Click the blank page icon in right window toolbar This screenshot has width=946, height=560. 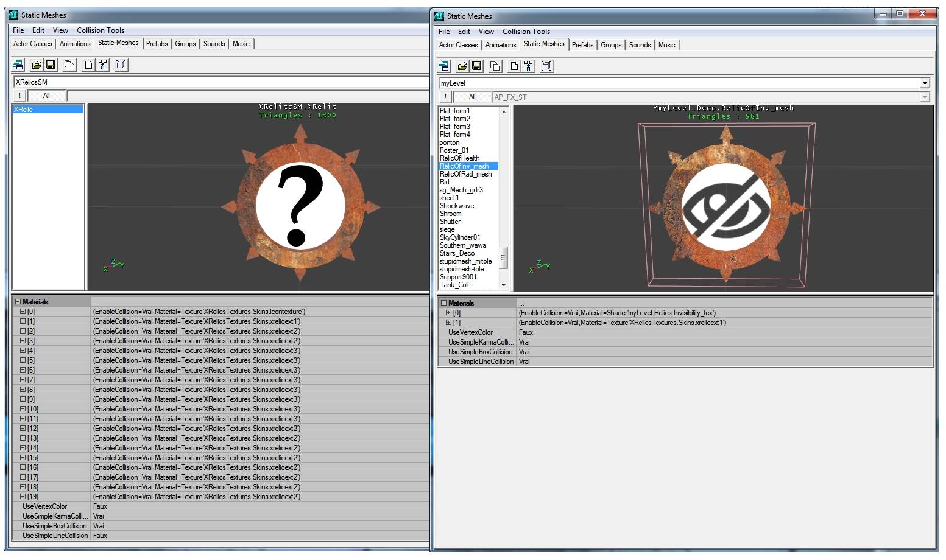[x=515, y=66]
